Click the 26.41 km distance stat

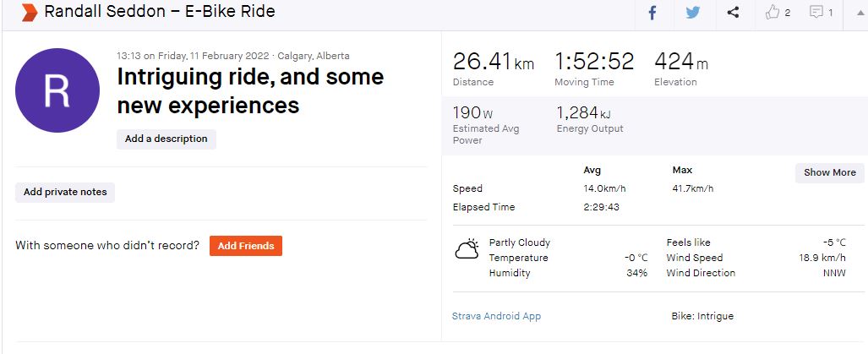tap(494, 62)
